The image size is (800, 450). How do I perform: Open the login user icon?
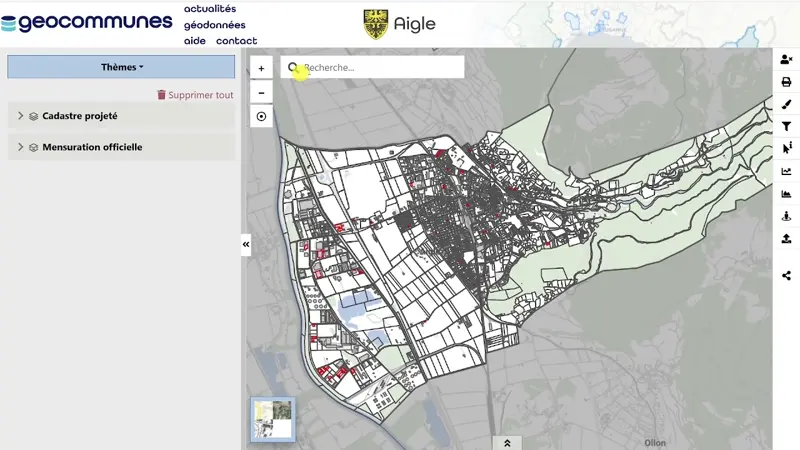(x=786, y=60)
